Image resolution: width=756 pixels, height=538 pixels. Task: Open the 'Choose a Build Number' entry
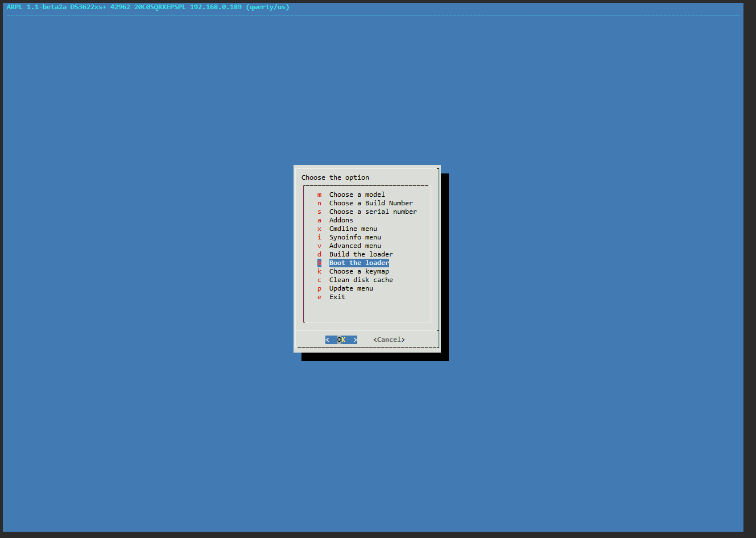point(371,203)
